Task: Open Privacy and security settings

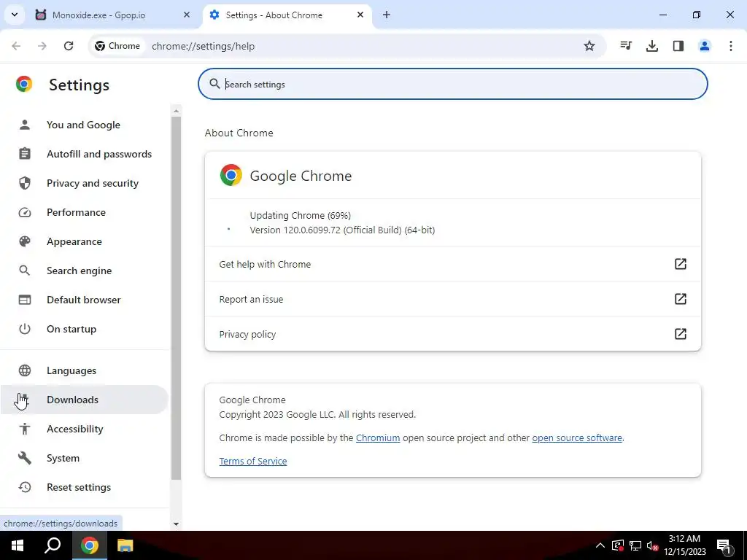Action: tap(85, 183)
